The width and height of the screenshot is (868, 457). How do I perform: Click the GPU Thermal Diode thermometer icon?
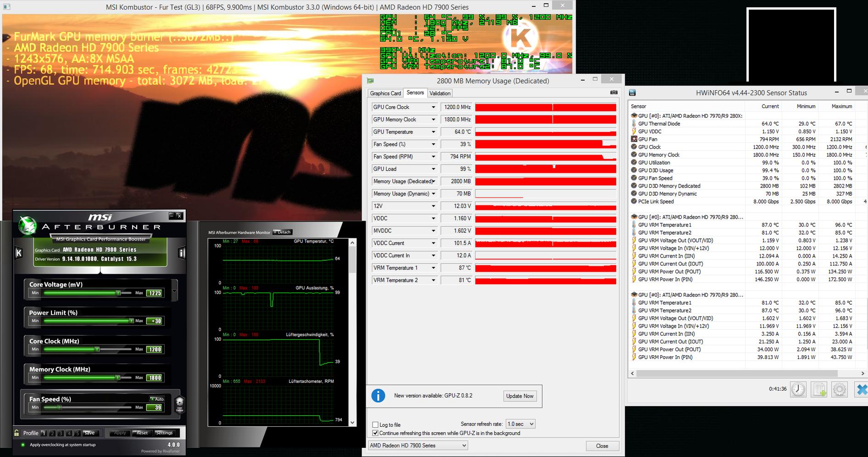pos(634,123)
